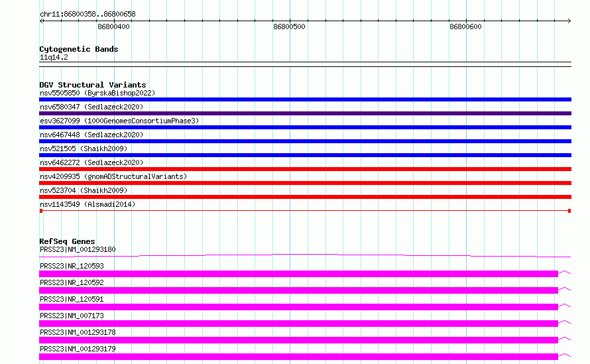Click the PRSS23|NM_001293179 transcript label
The width and height of the screenshot is (590, 364).
(x=78, y=349)
